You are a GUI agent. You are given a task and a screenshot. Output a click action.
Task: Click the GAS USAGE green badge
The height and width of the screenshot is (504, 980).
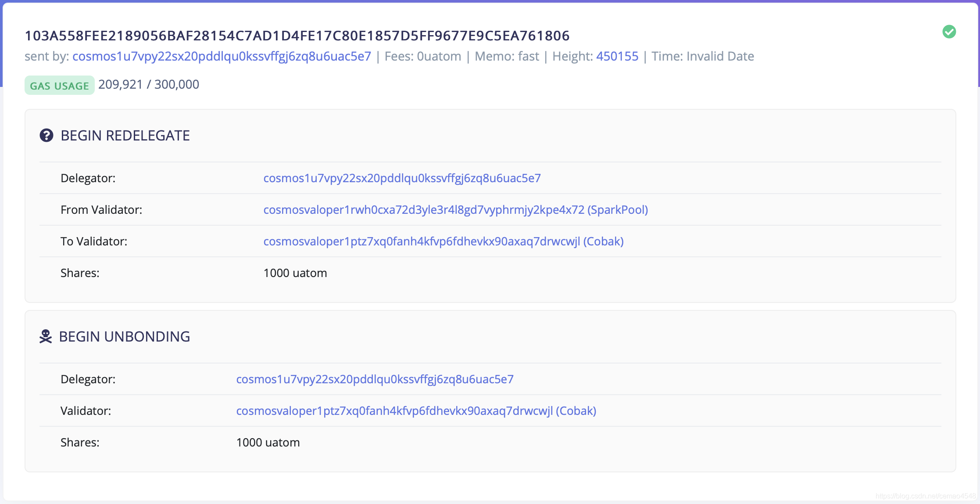[59, 86]
